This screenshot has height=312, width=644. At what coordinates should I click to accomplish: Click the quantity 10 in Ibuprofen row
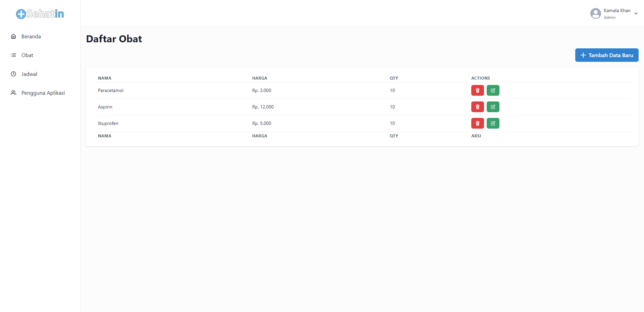click(392, 123)
